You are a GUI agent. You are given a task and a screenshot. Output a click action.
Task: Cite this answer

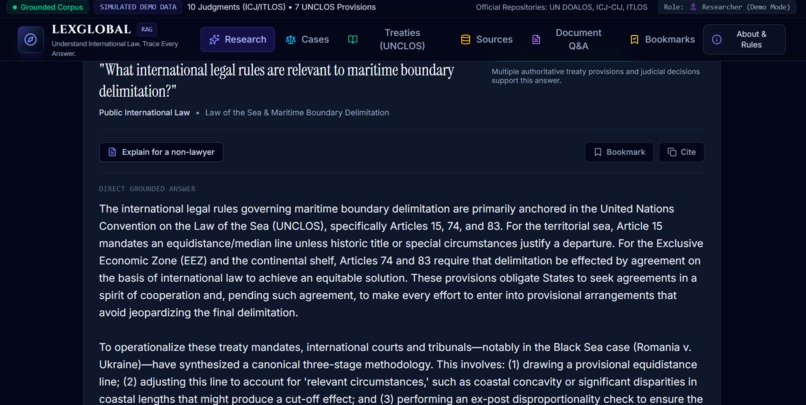(x=682, y=152)
